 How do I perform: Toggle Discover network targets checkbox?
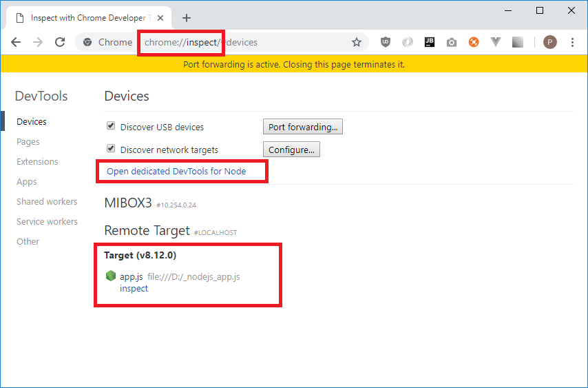[x=111, y=148]
